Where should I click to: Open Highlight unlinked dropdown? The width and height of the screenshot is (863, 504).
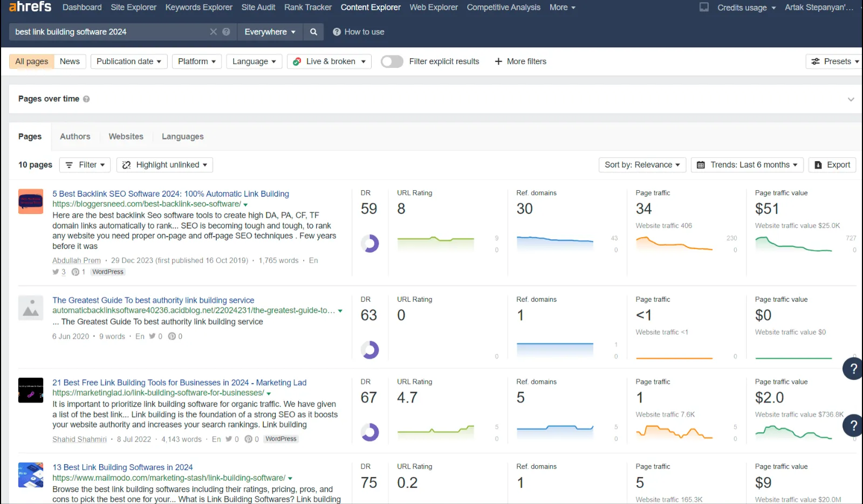click(165, 165)
